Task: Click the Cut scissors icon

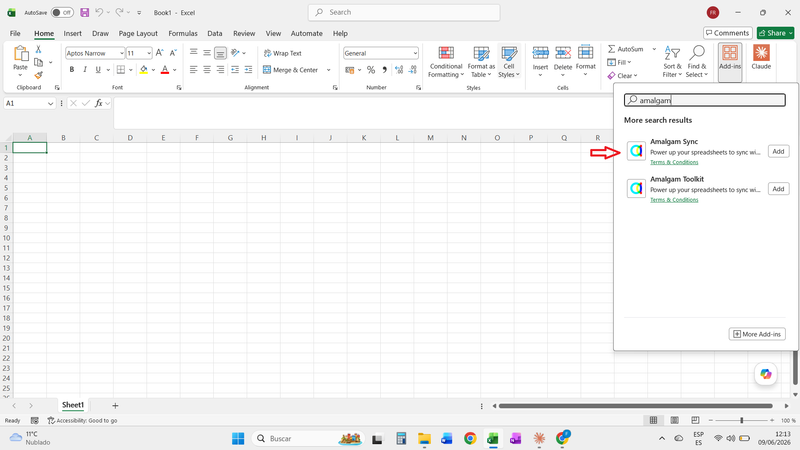Action: [38, 49]
